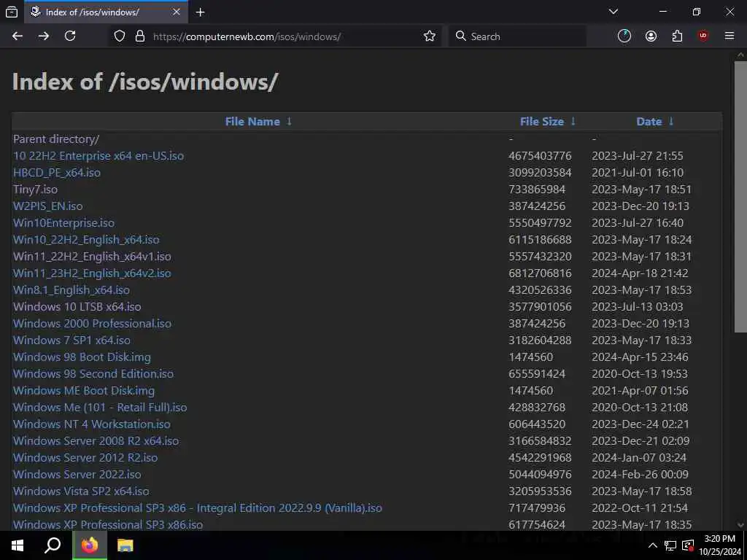This screenshot has width=747, height=560.
Task: Download Windows Vista SP2 x64.iso
Action: pyautogui.click(x=81, y=491)
